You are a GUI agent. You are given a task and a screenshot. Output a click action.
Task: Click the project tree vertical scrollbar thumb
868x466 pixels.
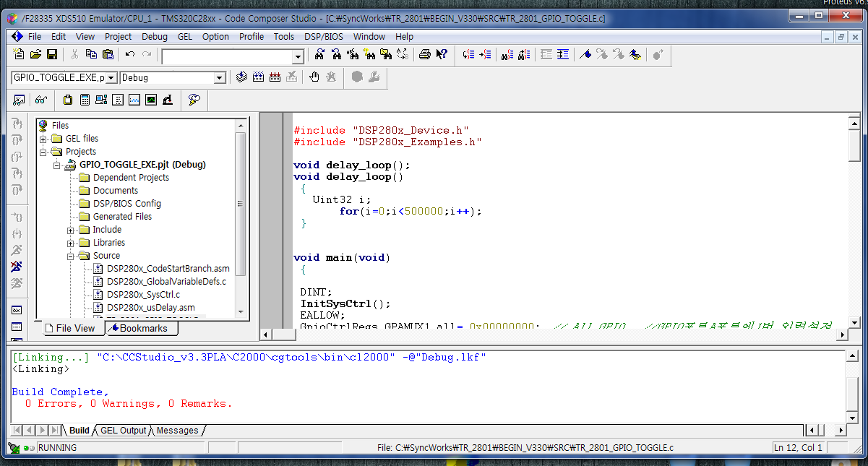coord(241,203)
